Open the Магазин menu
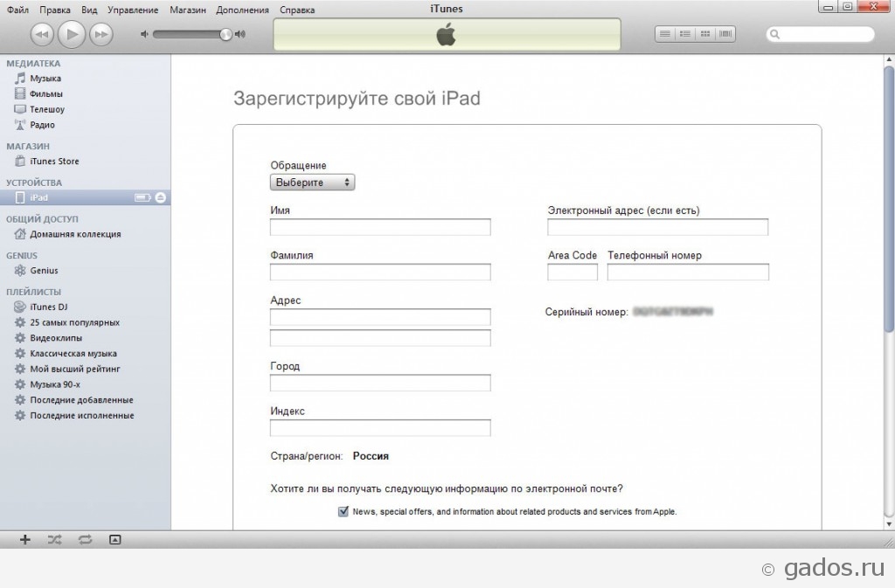Image resolution: width=895 pixels, height=588 pixels. pos(187,10)
